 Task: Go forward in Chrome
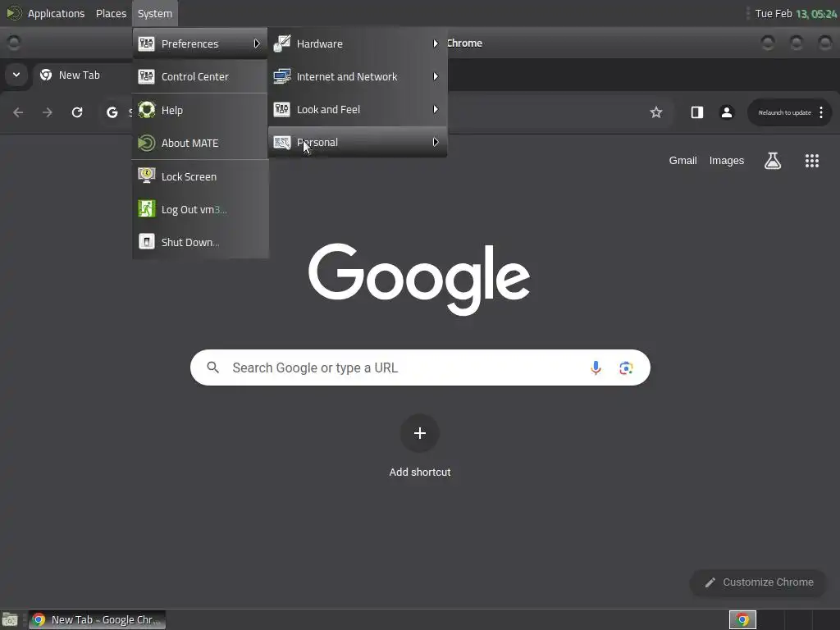(48, 112)
